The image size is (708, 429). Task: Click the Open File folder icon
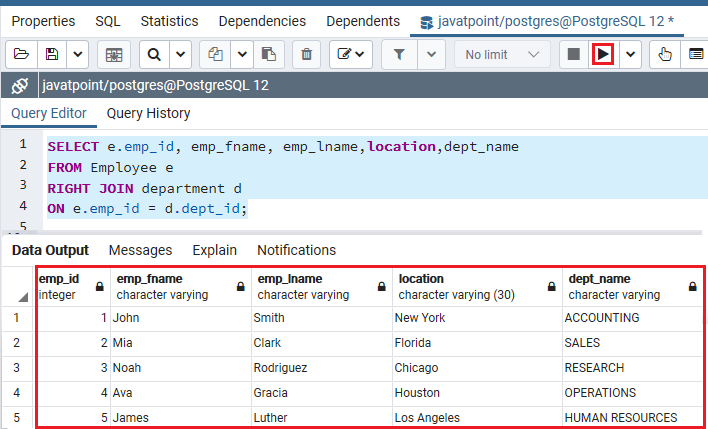point(21,55)
